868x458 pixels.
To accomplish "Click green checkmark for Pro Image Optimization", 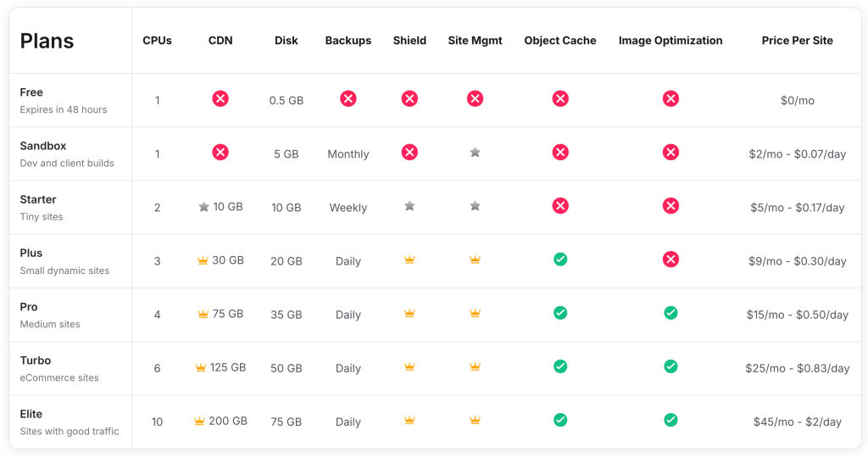I will pyautogui.click(x=670, y=313).
